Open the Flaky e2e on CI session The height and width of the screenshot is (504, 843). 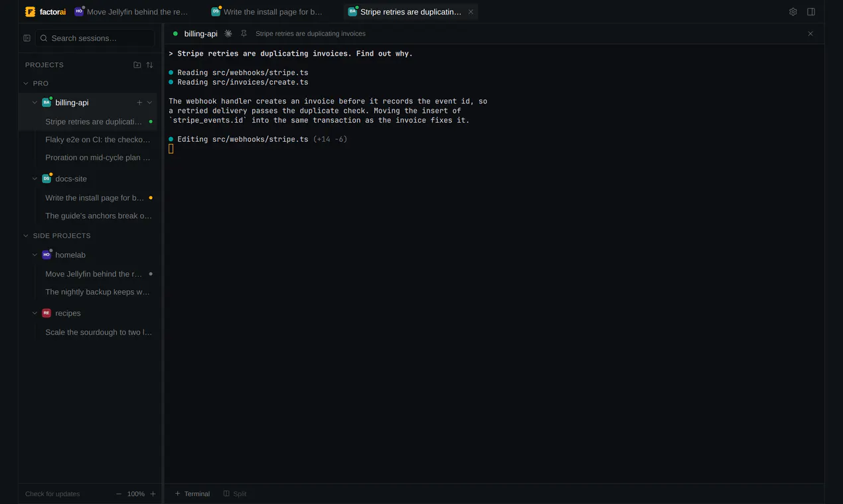tap(98, 140)
